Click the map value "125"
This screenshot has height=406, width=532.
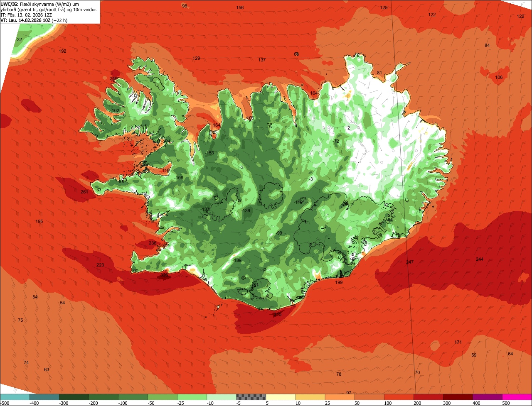click(384, 7)
